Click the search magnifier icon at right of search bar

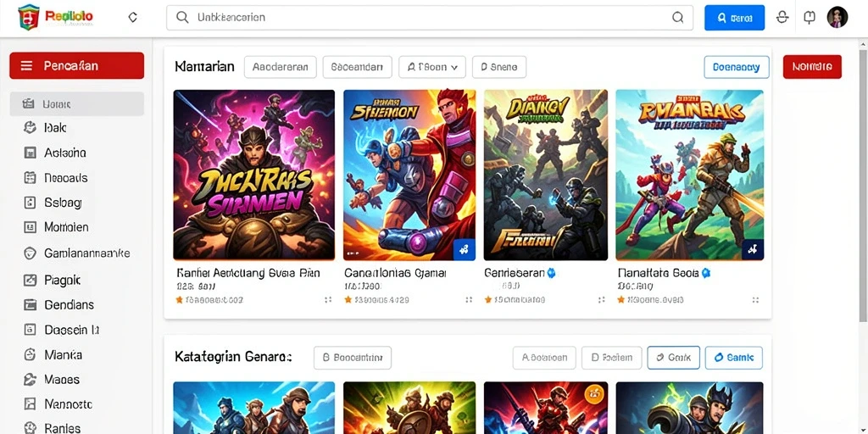[677, 18]
